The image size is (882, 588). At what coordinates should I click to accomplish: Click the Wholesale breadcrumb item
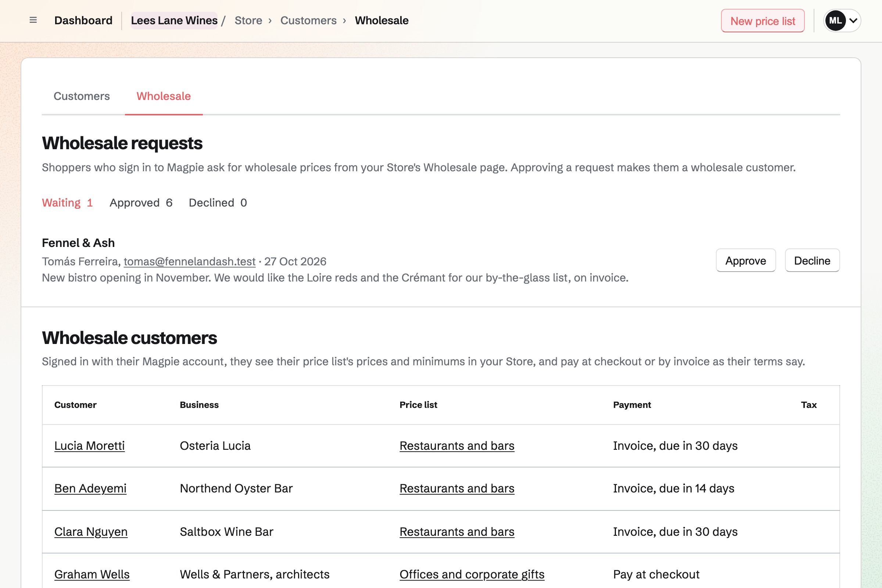point(382,20)
